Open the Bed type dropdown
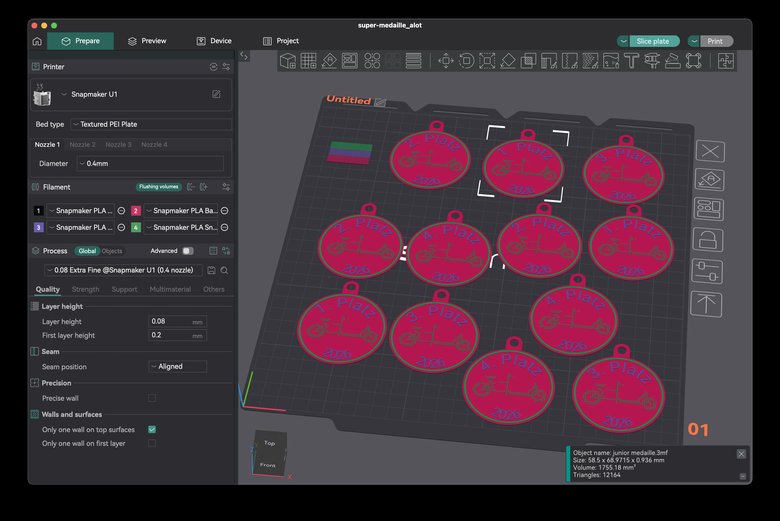 tap(151, 124)
